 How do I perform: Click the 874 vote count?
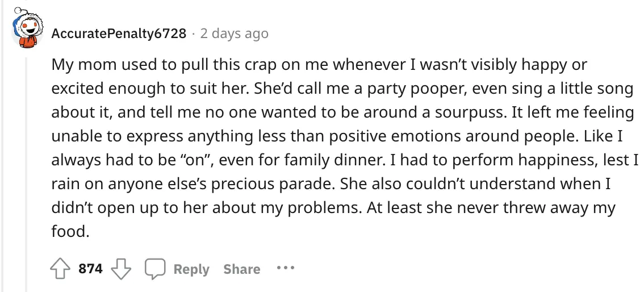[91, 269]
